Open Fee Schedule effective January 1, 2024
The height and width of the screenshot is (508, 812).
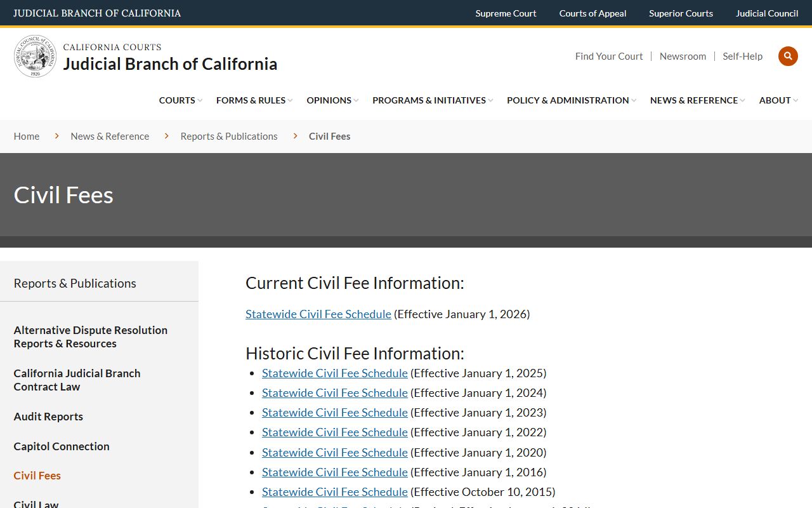[x=335, y=392]
